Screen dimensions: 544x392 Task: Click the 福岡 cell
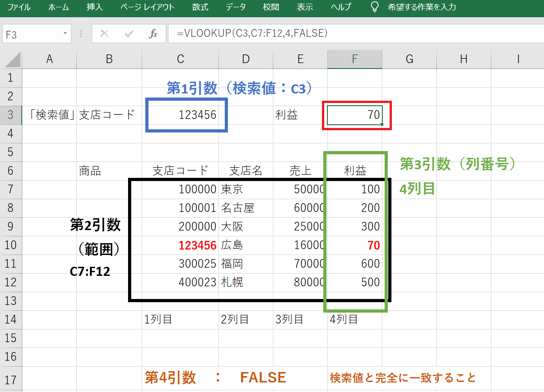[246, 264]
